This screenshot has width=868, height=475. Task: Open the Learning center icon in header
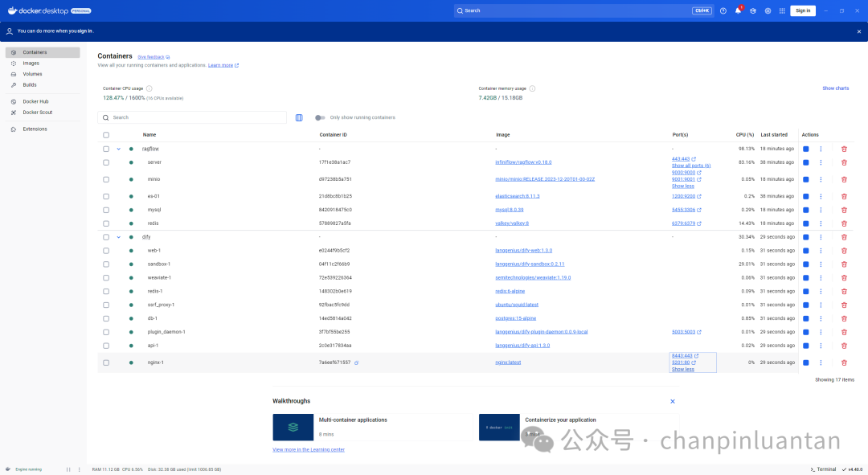tap(753, 10)
